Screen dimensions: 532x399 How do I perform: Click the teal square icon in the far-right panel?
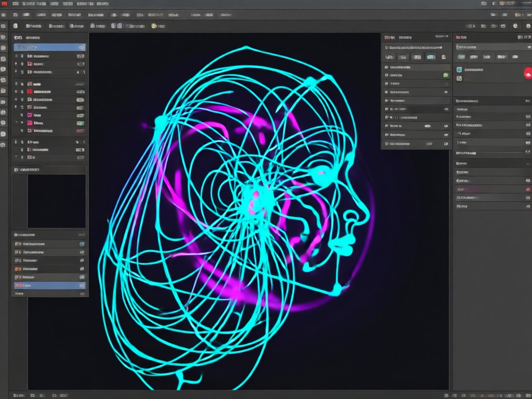click(459, 70)
